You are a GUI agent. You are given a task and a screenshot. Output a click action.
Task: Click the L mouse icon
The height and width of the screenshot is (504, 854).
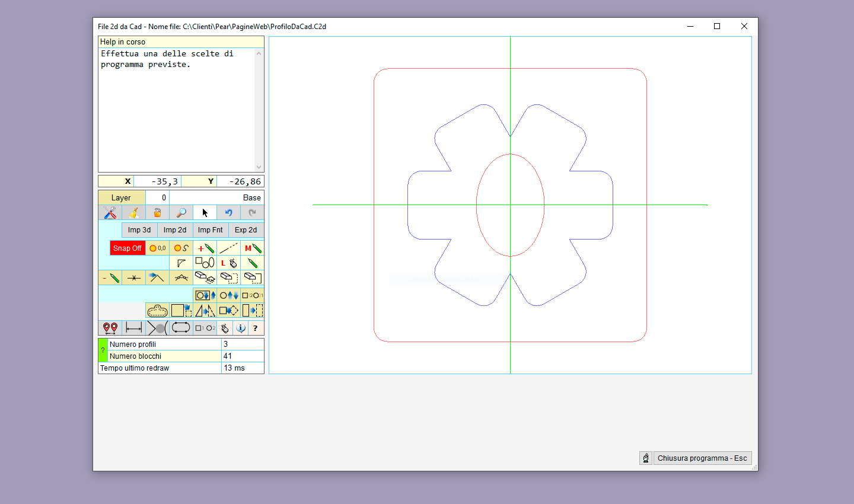click(x=228, y=263)
